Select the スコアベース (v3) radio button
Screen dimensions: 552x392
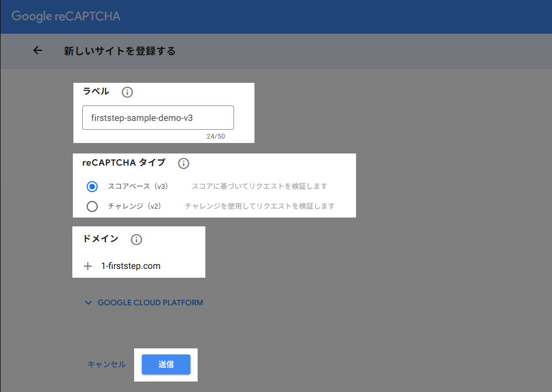tap(92, 187)
